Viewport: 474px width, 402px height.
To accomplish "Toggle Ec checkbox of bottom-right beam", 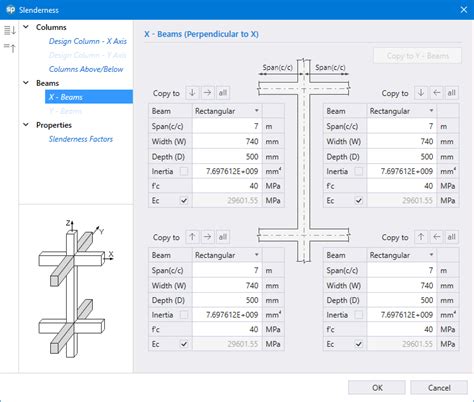I will 359,344.
